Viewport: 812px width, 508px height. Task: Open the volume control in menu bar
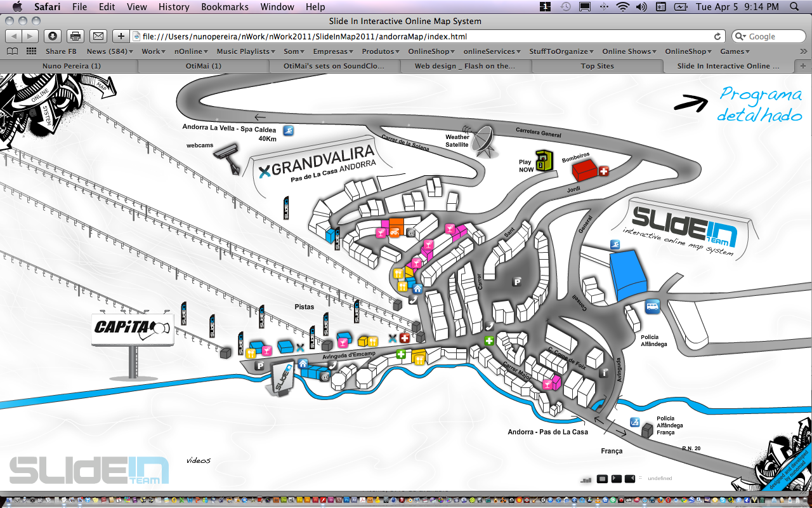(x=641, y=7)
